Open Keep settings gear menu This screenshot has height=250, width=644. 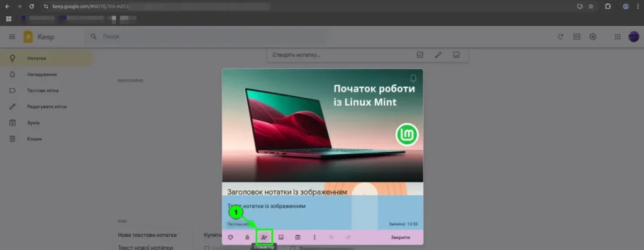pos(592,37)
